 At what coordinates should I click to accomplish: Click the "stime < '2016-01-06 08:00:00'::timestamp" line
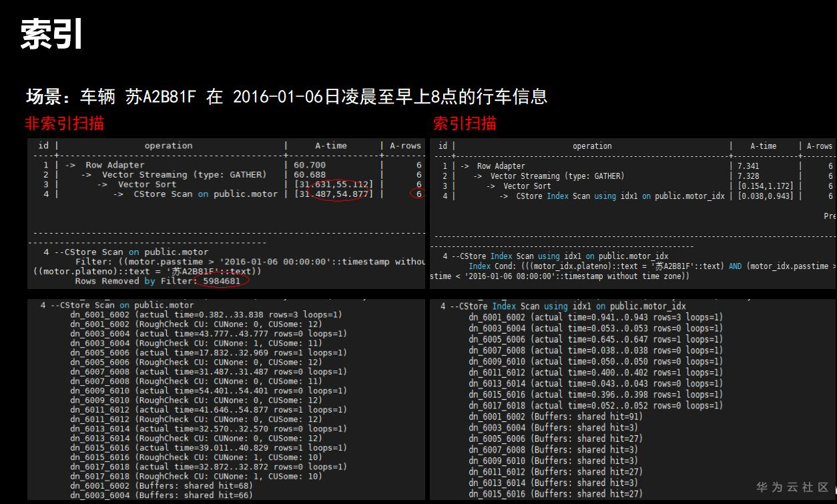pyautogui.click(x=559, y=276)
